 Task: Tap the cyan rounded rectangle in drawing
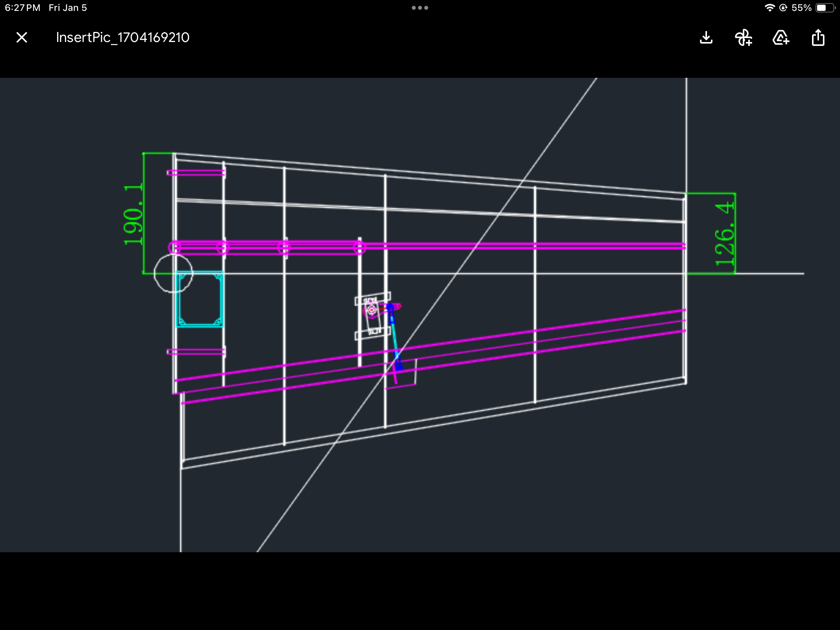tap(199, 299)
